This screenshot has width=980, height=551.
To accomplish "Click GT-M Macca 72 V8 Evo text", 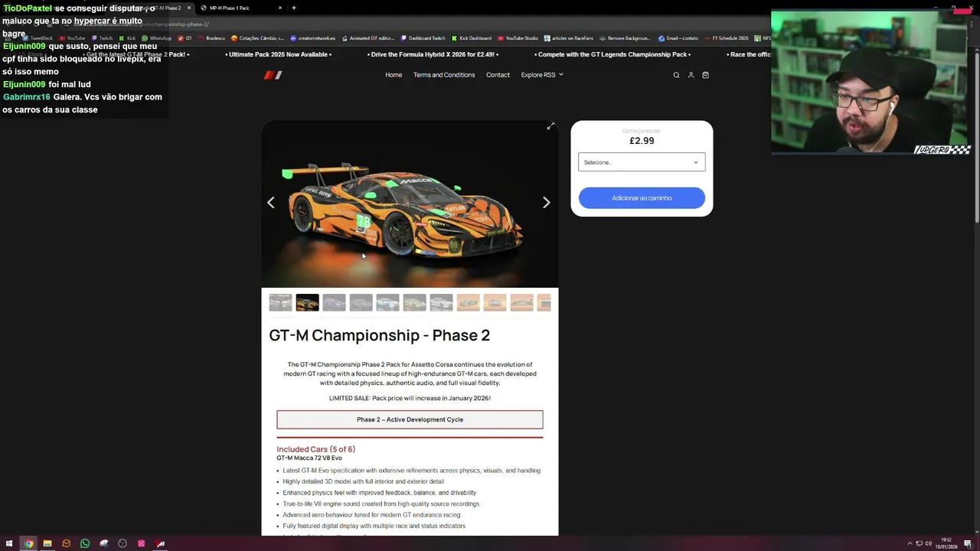I will 309,458.
